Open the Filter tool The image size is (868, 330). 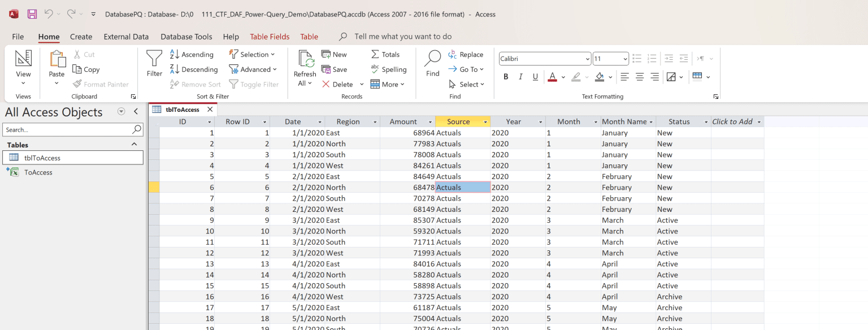click(x=154, y=64)
